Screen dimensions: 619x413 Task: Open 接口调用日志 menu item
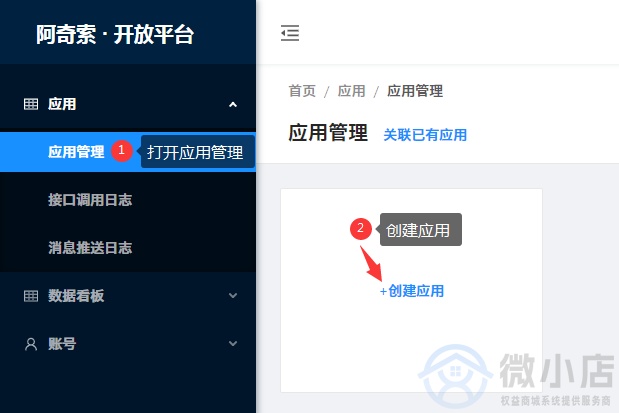click(x=90, y=200)
